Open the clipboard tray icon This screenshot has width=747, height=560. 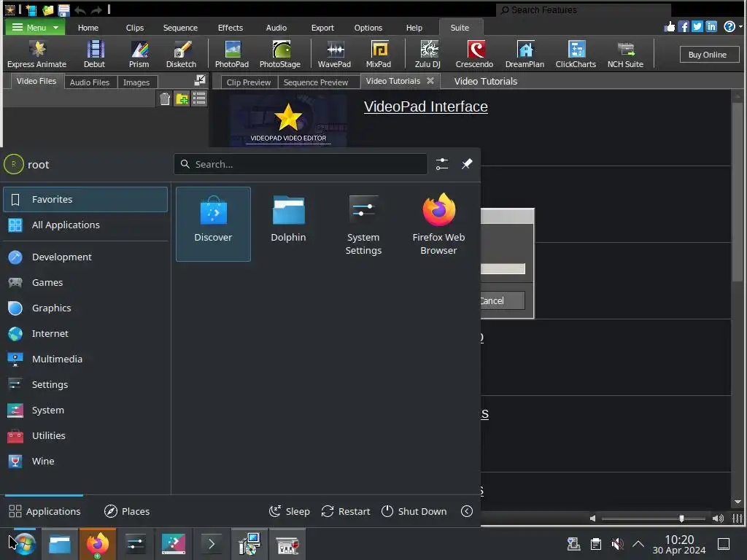pyautogui.click(x=595, y=544)
